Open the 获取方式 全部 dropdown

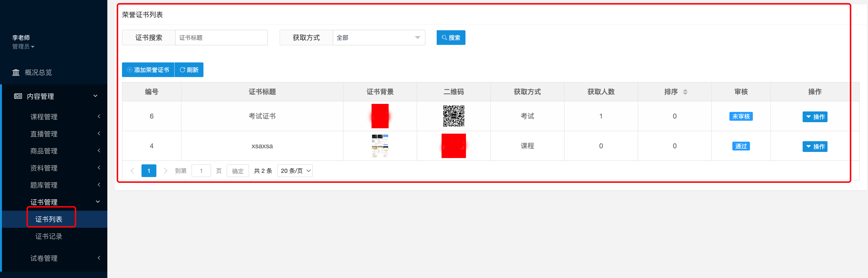[x=379, y=37]
